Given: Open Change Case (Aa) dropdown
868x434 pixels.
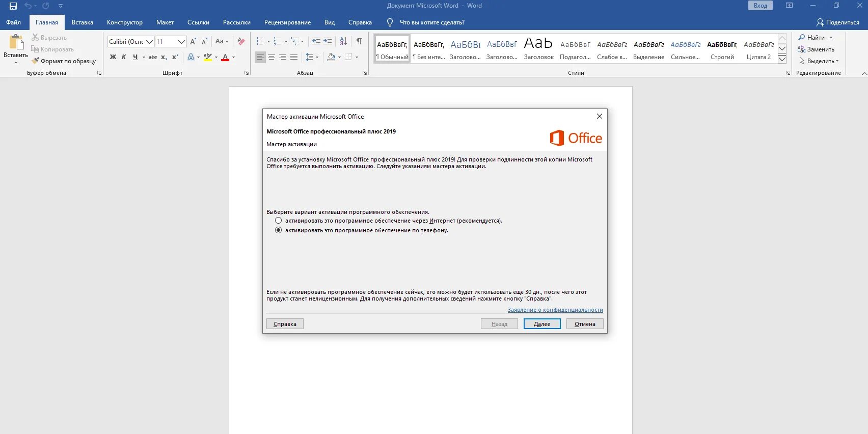Looking at the screenshot, I should tap(222, 42).
